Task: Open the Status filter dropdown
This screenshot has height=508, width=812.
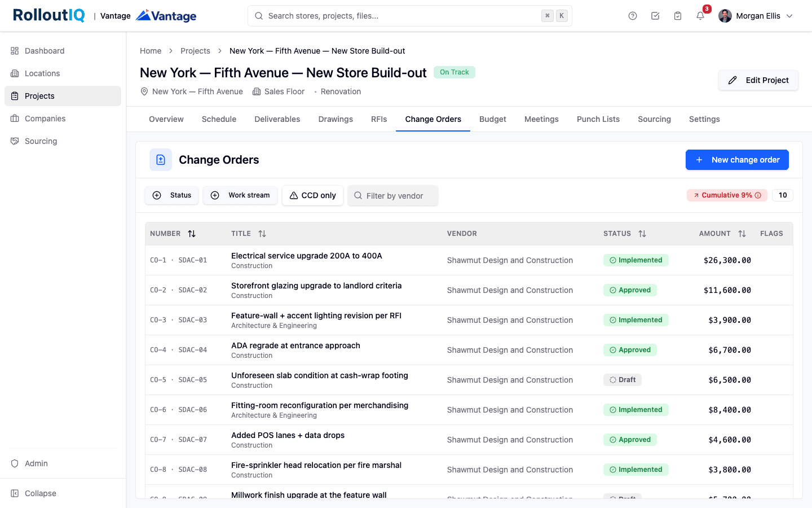Action: 172,195
